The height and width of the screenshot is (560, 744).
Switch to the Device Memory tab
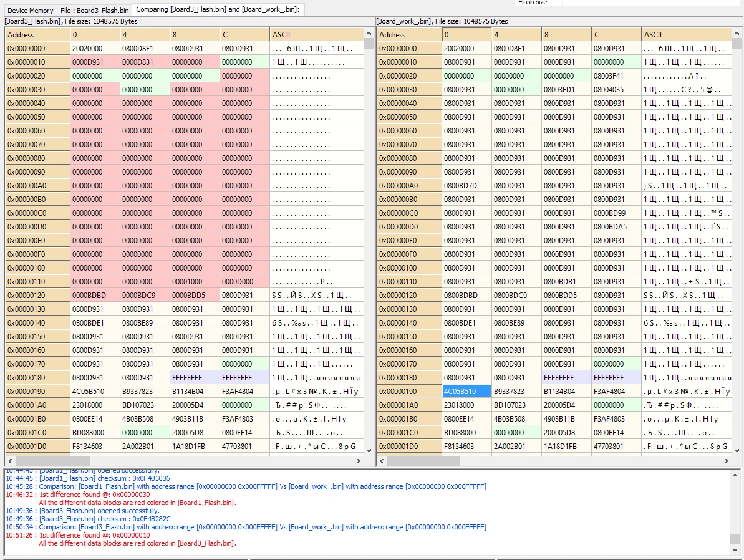(30, 10)
